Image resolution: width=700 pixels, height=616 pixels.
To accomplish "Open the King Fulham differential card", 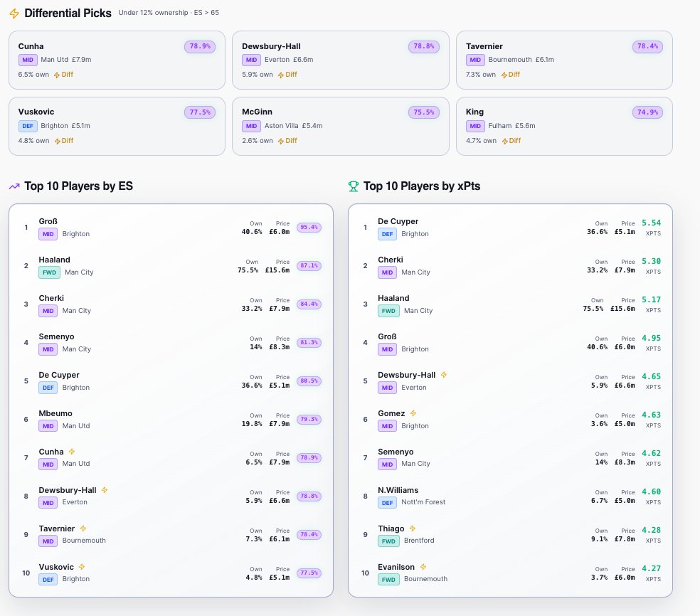I will point(564,127).
